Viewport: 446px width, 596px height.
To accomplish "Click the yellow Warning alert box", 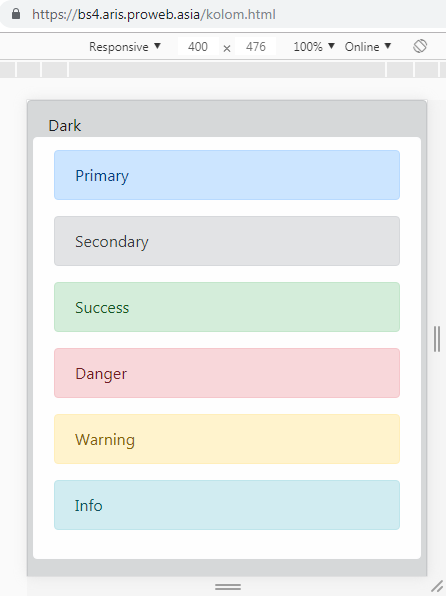I will (x=227, y=439).
